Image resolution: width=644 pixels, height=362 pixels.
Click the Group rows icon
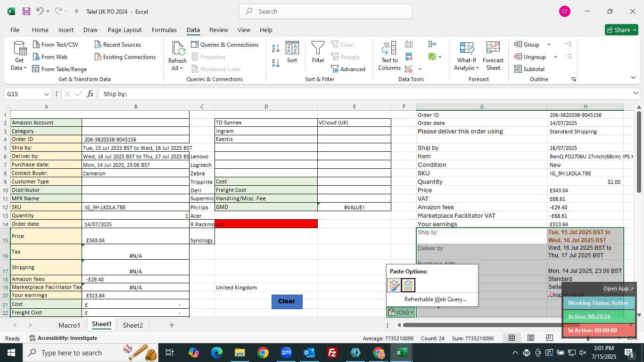click(518, 45)
